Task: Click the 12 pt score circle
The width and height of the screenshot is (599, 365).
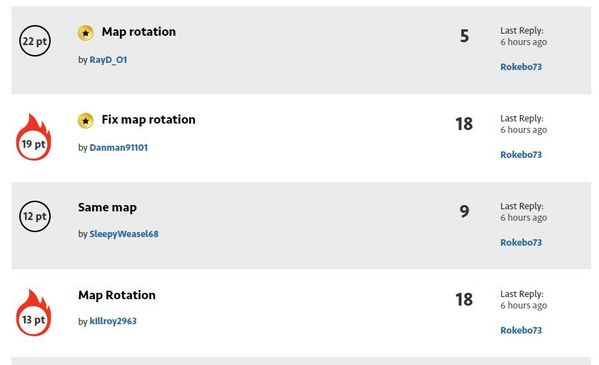Action: pos(35,216)
